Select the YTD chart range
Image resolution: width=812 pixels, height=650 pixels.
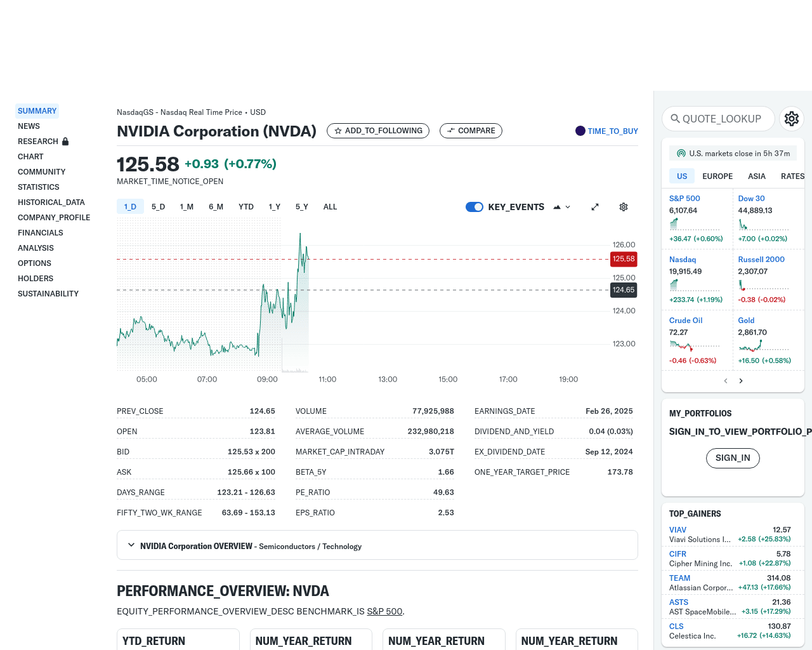246,207
